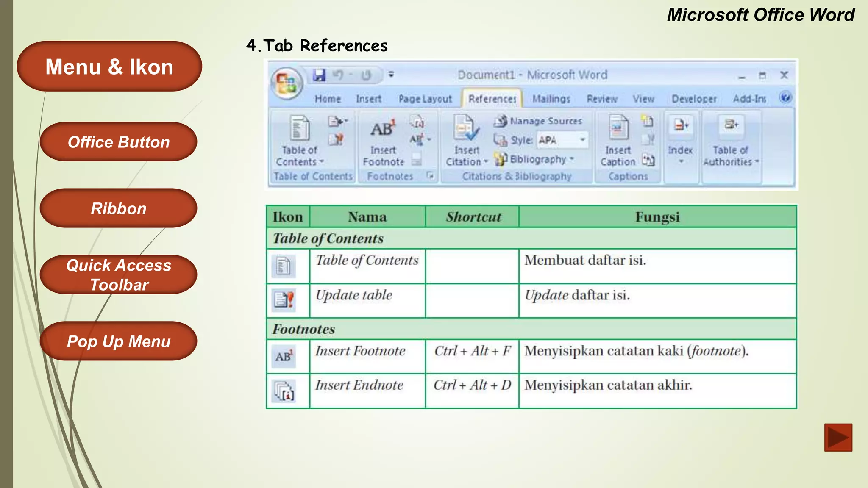Screen dimensions: 868x488
Task: Open the Style APA dropdown
Action: [x=583, y=139]
